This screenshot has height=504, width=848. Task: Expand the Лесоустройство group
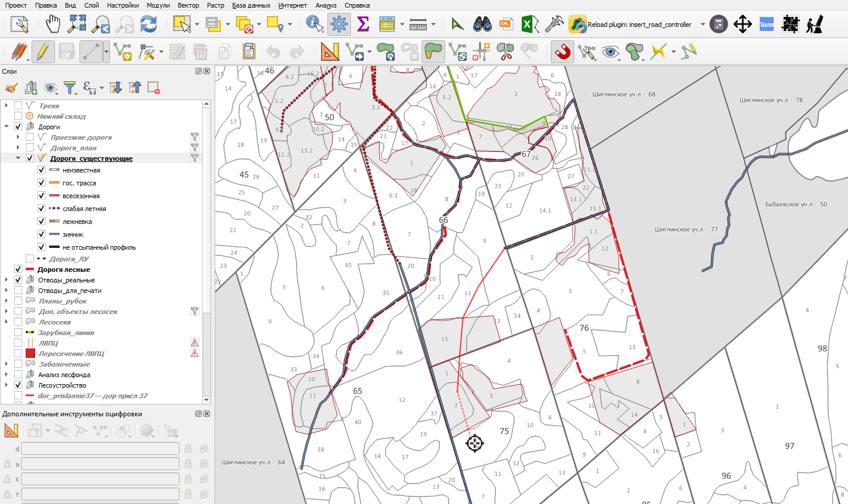click(6, 385)
